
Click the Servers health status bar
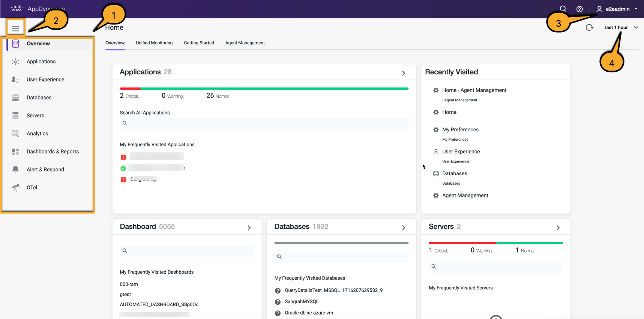click(496, 243)
